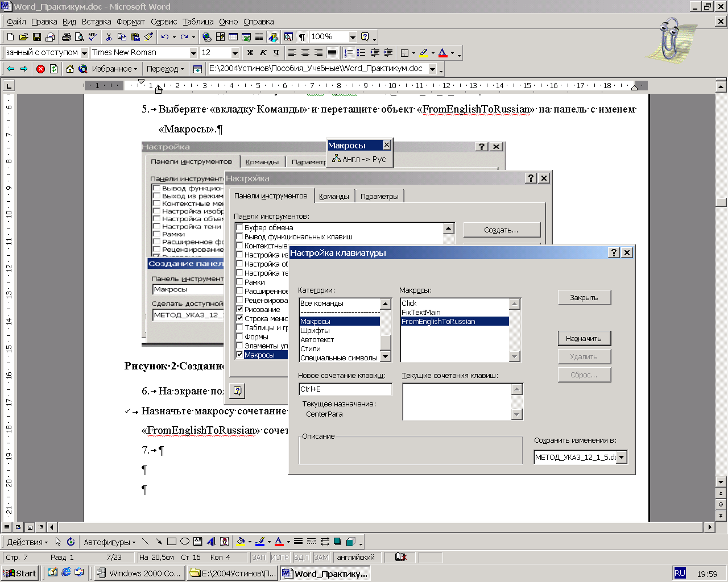
Task: Click the Назначить button
Action: point(584,338)
